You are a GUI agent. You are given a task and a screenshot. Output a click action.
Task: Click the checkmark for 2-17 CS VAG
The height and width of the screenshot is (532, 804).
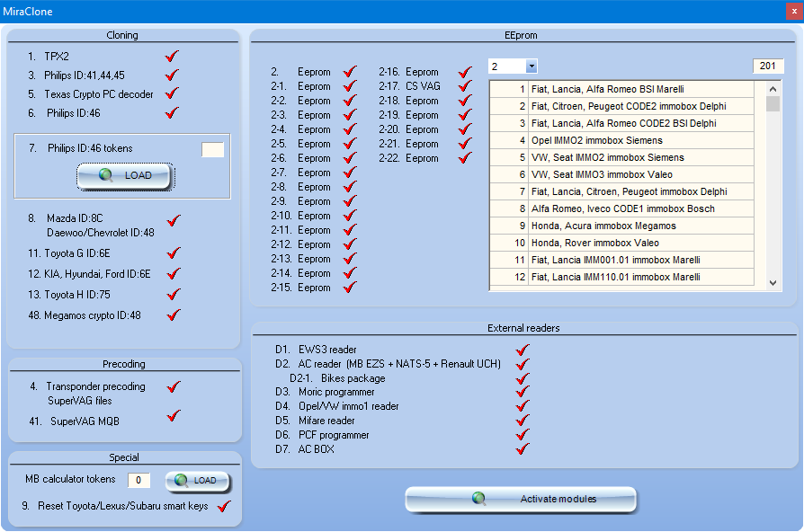tap(465, 86)
